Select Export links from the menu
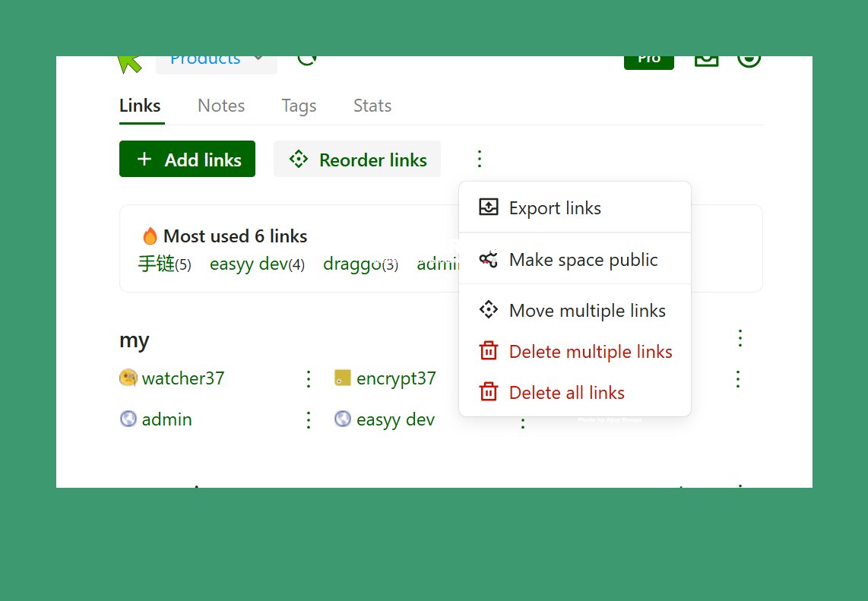The height and width of the screenshot is (601, 868). point(575,207)
